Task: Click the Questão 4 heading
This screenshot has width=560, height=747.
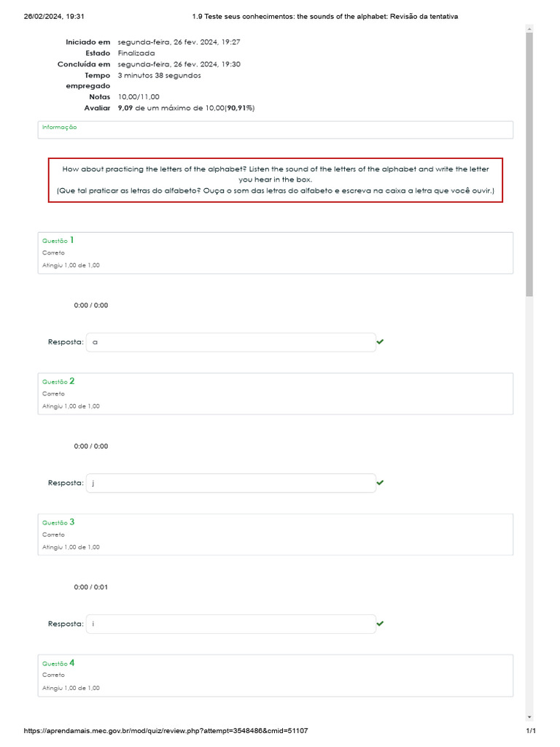Action: coord(58,663)
